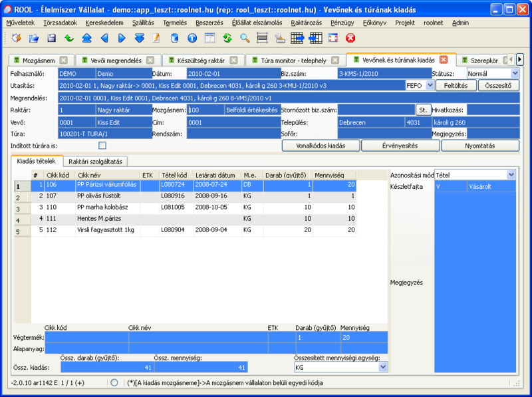The image size is (532, 397).
Task: Close the Mozgásnem tab
Action: 63,61
